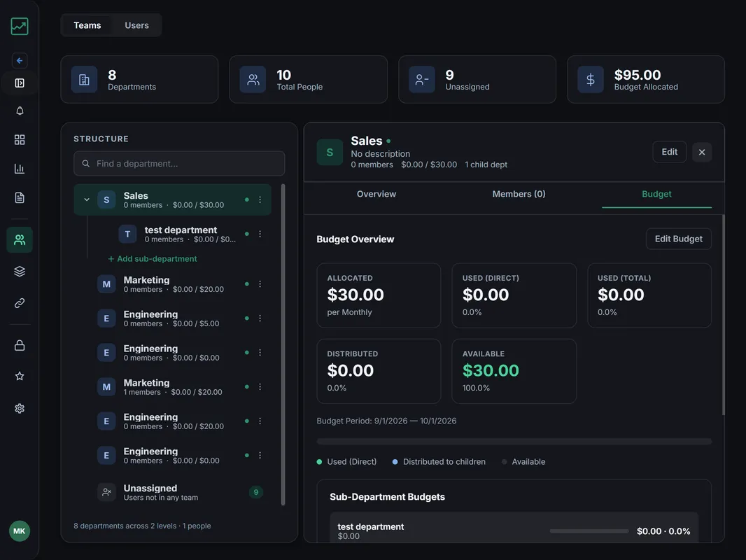This screenshot has height=560, width=746.
Task: Click the Budget Allocated dollar icon
Action: [591, 80]
